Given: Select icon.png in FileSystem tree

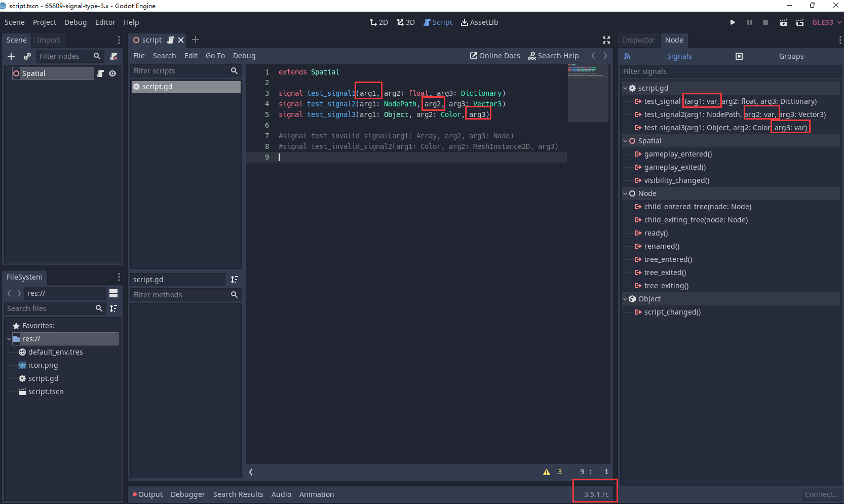Looking at the screenshot, I should (x=43, y=365).
